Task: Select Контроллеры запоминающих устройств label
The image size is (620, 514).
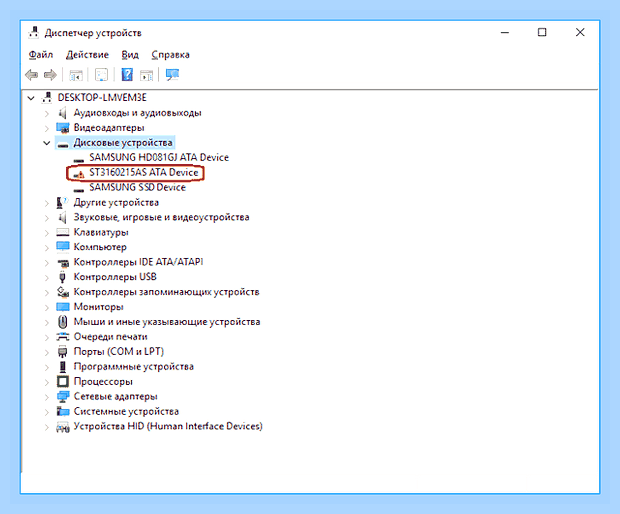Action: click(166, 292)
